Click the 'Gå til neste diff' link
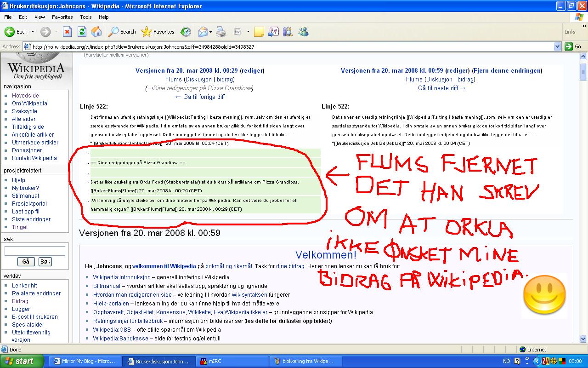588x368 pixels. 441,88
